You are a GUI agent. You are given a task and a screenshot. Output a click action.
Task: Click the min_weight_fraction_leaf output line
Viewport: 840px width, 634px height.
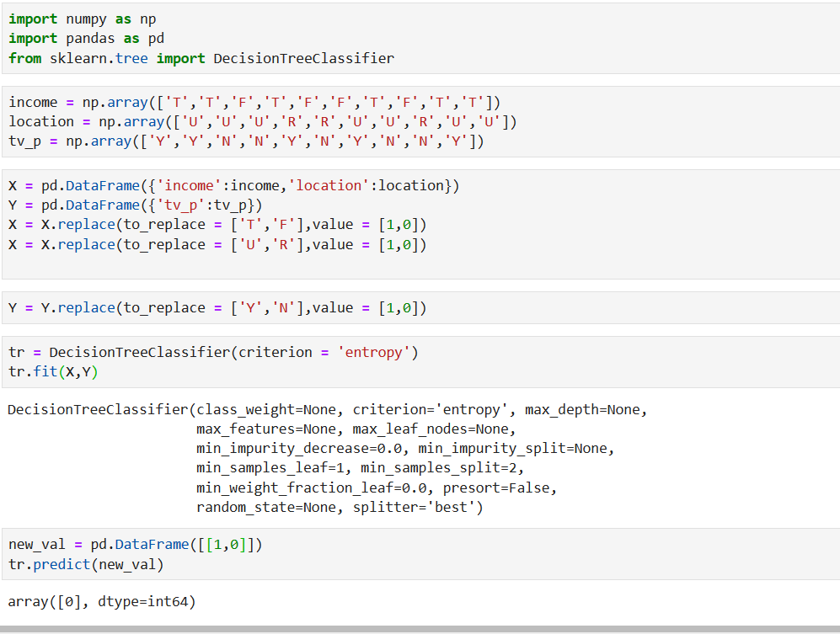(377, 487)
